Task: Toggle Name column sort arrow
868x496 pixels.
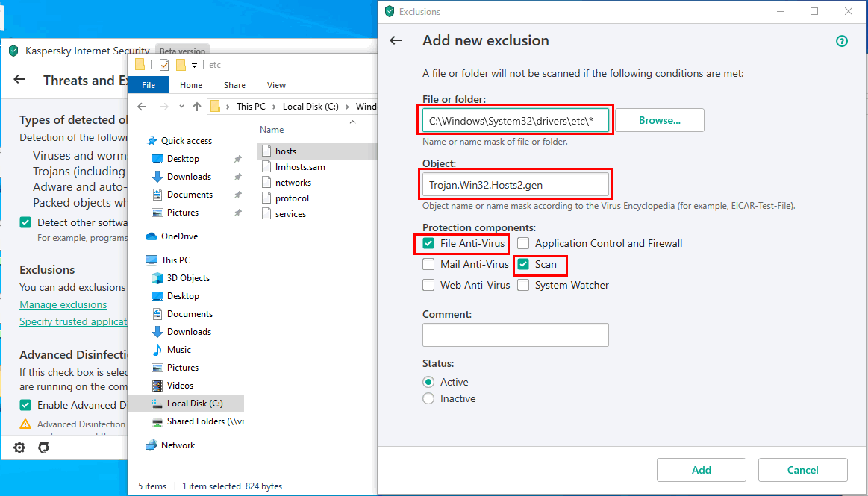Action: click(352, 122)
